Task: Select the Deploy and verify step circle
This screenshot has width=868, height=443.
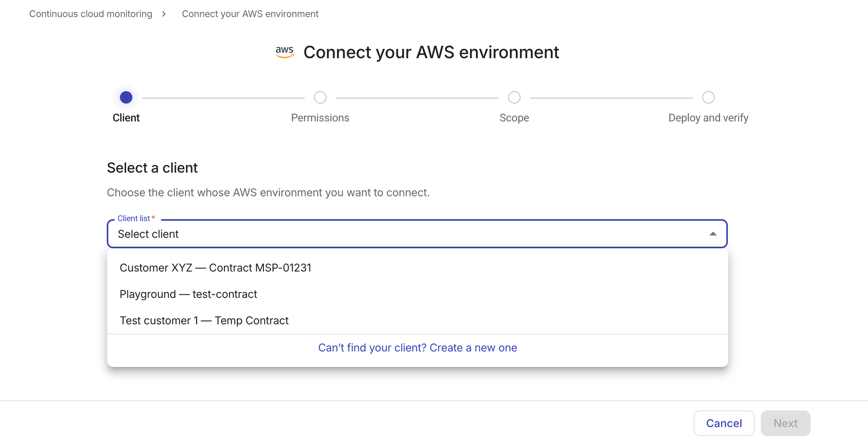Action: 708,97
